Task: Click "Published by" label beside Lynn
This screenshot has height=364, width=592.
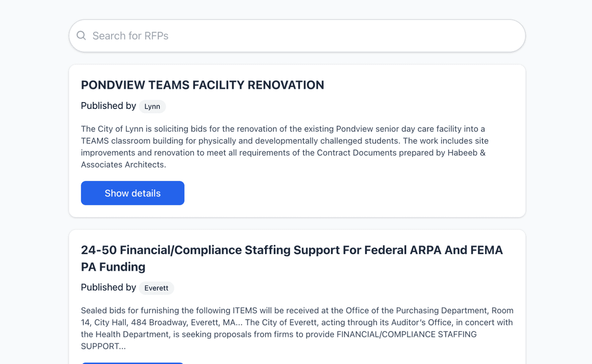Action: 109,106
